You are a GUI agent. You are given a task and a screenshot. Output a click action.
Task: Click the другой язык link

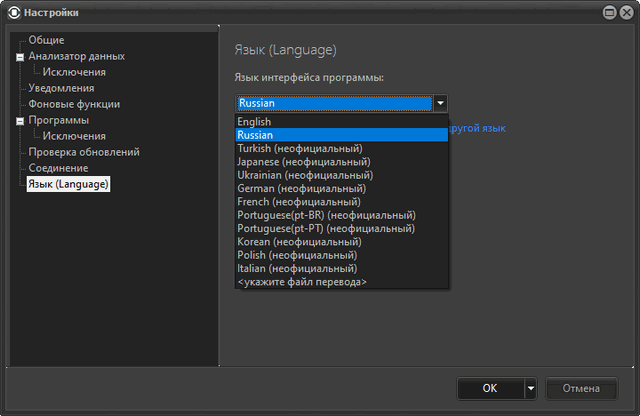coord(478,129)
